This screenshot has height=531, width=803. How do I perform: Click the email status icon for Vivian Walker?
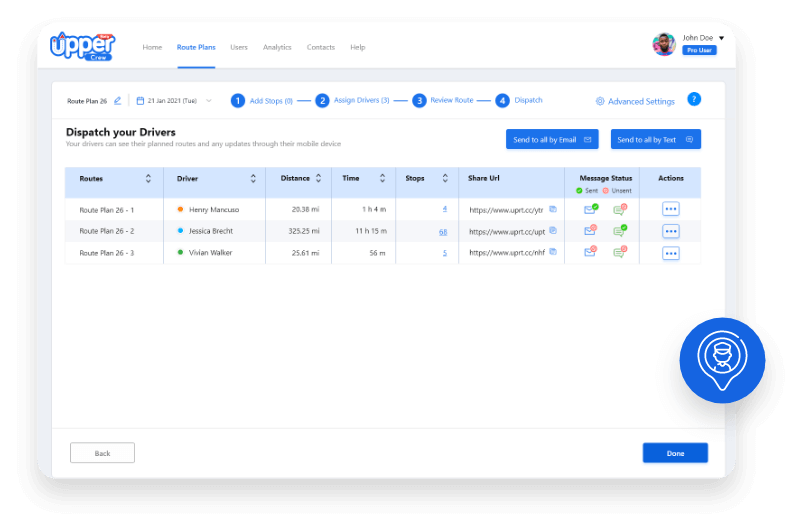[x=590, y=251]
